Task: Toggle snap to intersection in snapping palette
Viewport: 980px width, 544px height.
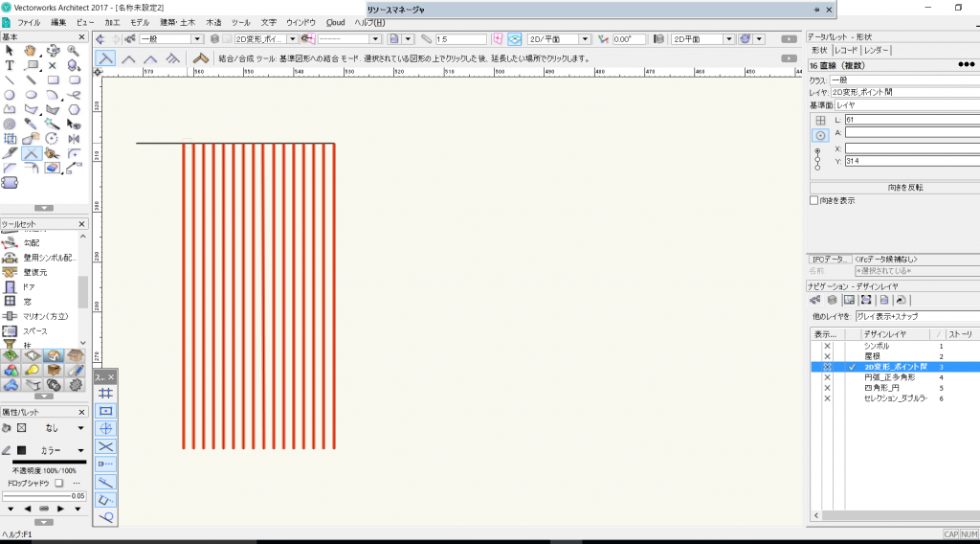Action: pos(105,446)
